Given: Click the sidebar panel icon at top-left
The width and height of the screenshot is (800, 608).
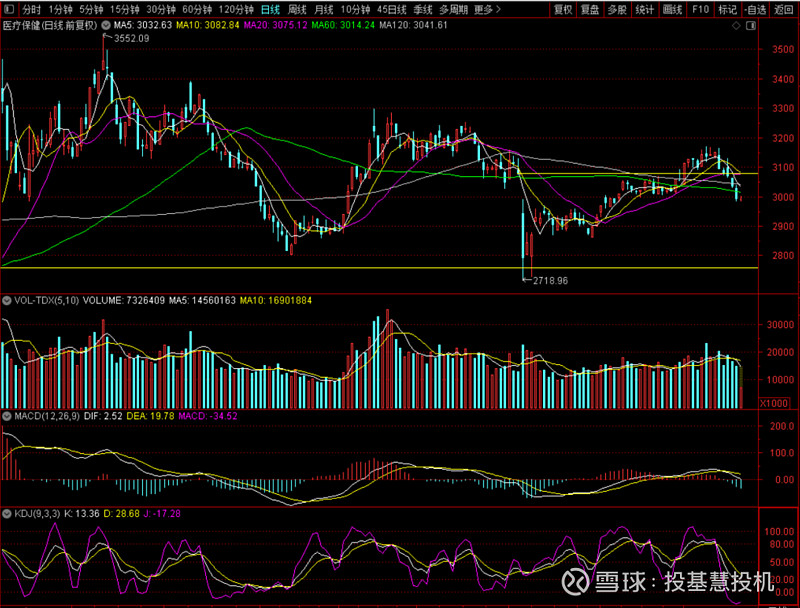Looking at the screenshot, I should (9, 9).
